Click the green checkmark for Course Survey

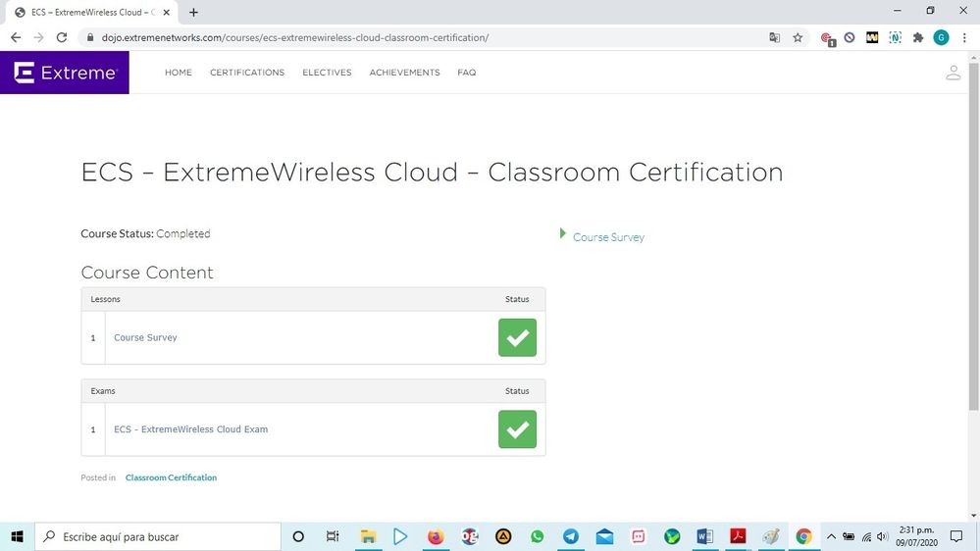(x=518, y=337)
